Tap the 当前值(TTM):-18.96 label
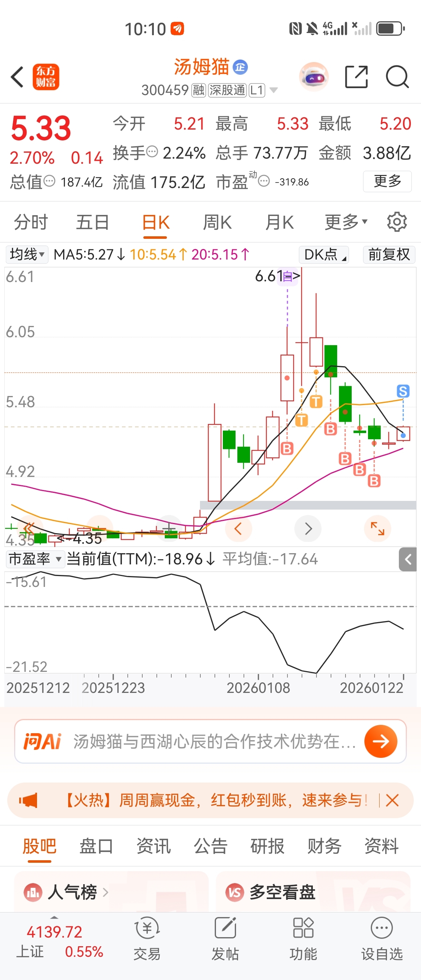The image size is (421, 980). point(141,559)
